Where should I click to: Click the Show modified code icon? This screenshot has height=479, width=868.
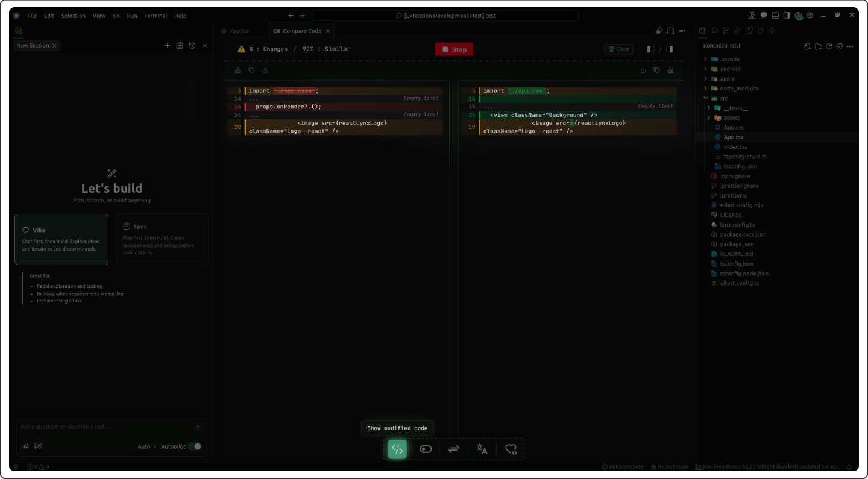(397, 449)
